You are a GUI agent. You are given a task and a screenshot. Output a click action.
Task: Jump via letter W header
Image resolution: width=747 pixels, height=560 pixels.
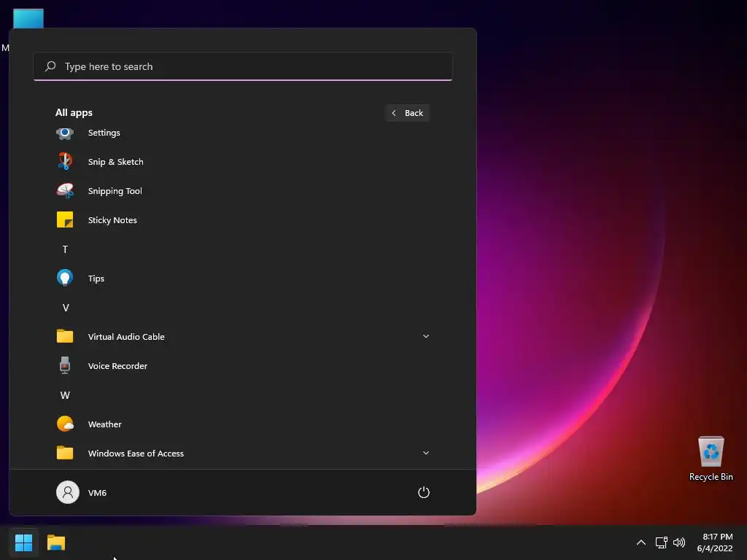[65, 395]
